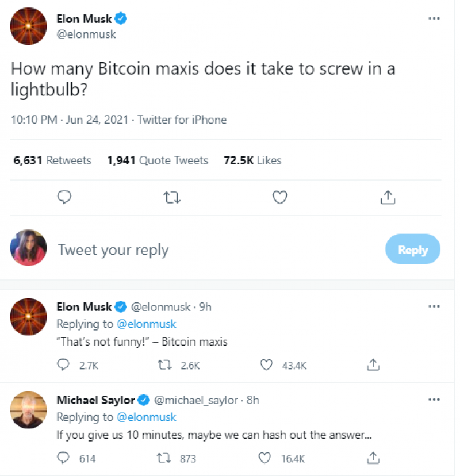Viewport: 460px width, 476px height.
Task: Open the more options menu on the main tweet
Action: (x=434, y=18)
